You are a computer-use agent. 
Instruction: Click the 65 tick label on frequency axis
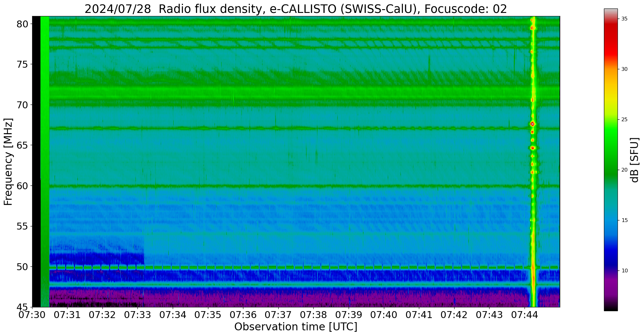pos(23,145)
